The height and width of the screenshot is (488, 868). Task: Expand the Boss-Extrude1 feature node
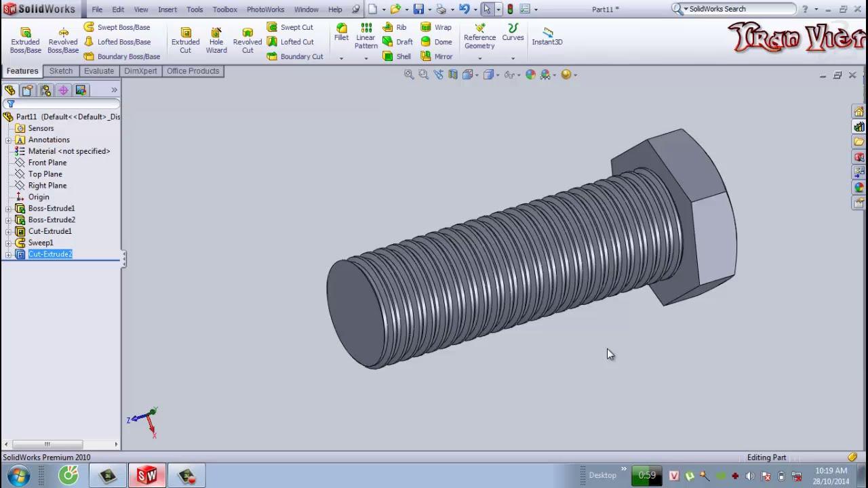pyautogui.click(x=8, y=209)
